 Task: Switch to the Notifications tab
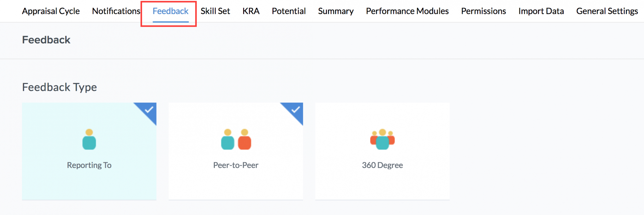[116, 11]
